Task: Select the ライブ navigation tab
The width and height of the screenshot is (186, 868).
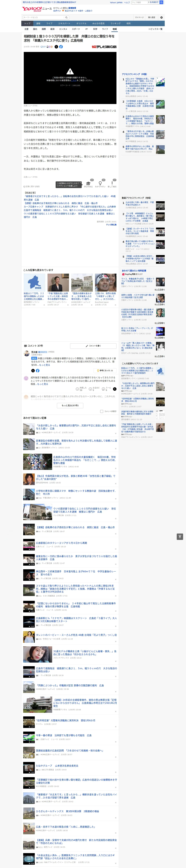Action: click(49, 23)
